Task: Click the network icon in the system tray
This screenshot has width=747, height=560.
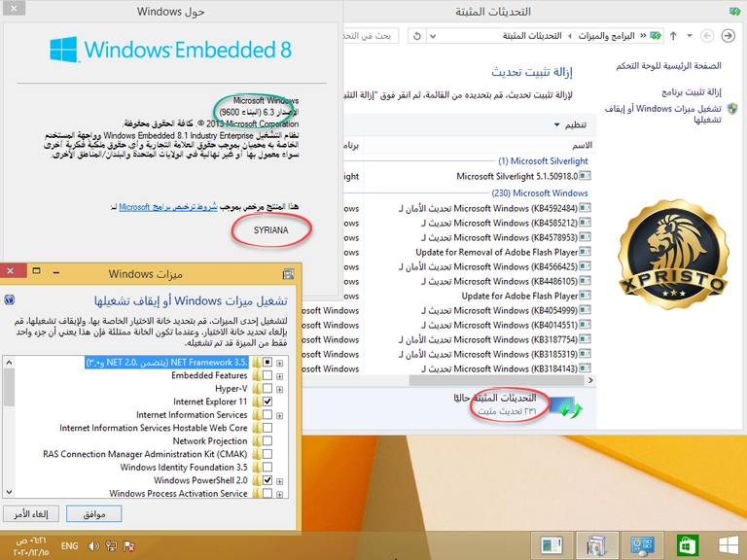Action: coord(112,545)
